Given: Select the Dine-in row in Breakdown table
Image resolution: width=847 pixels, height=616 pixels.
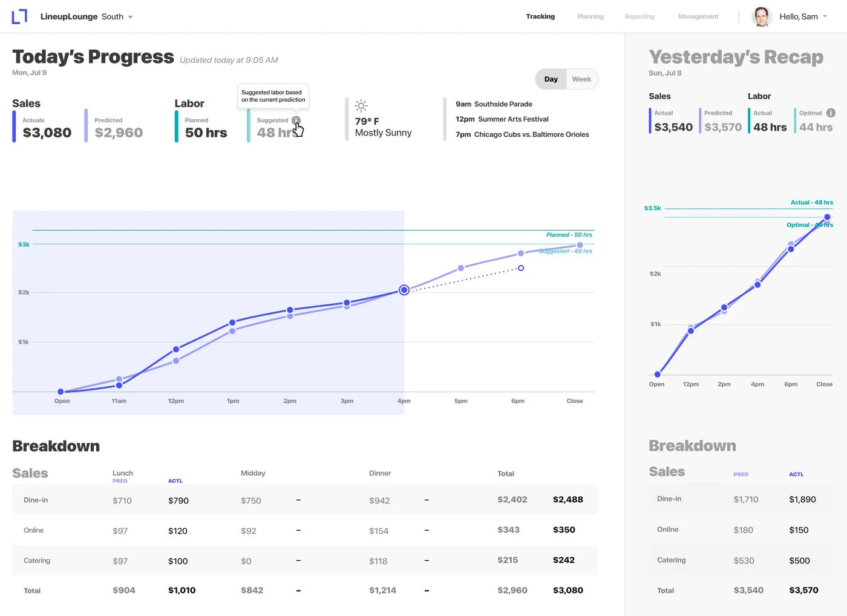Looking at the screenshot, I should [x=305, y=500].
